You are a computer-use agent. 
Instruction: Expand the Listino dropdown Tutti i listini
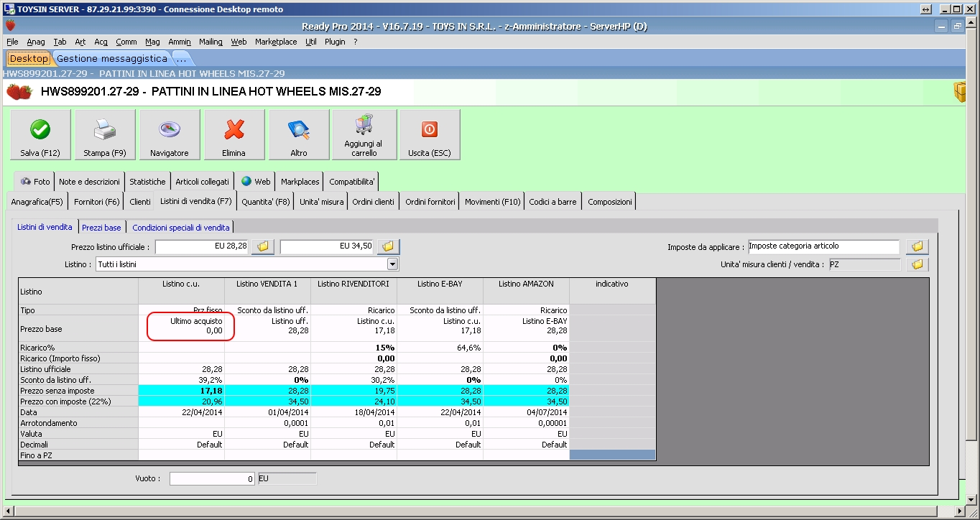click(x=392, y=264)
